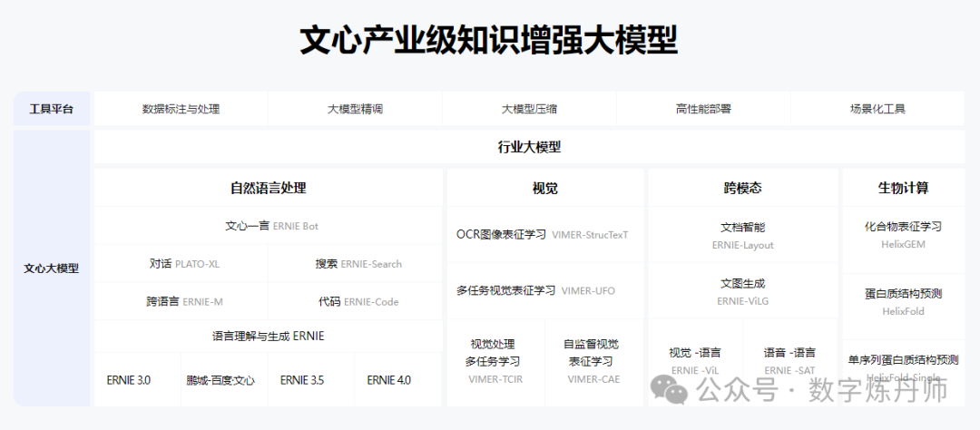This screenshot has width=980, height=430.
Task: Click 文档智能 ERNIE-Layout cell
Action: [742, 235]
